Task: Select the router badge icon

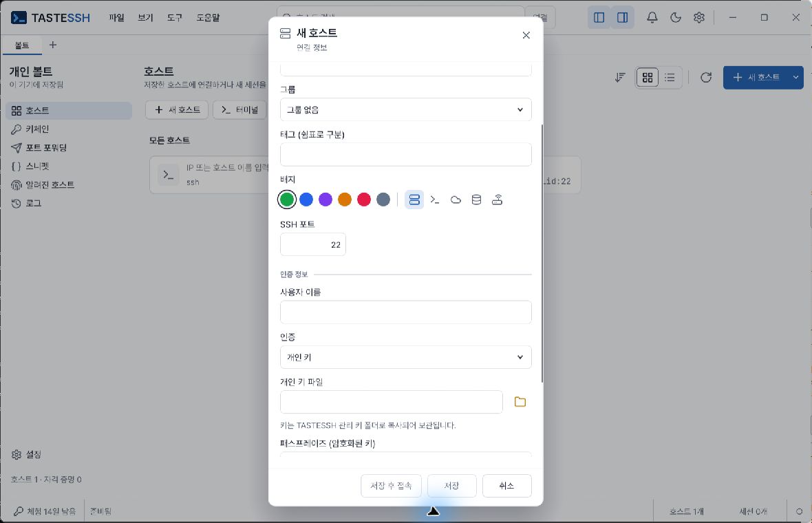Action: point(497,200)
